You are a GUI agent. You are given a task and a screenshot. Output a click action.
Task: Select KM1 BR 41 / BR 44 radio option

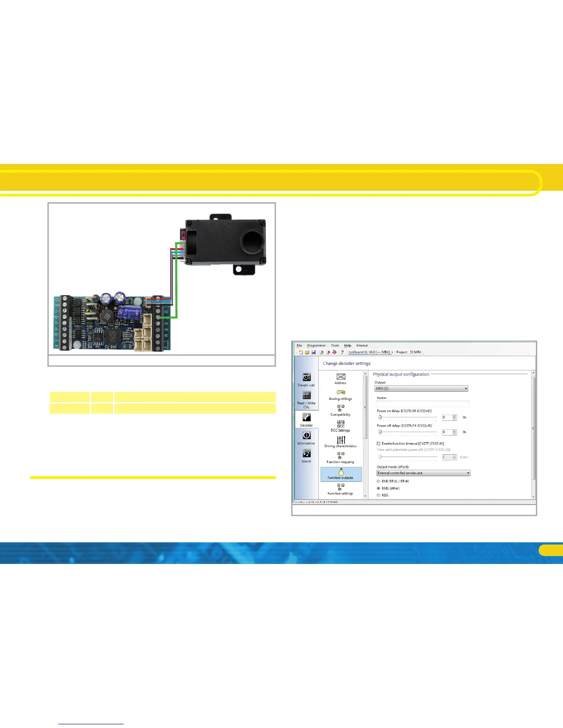(x=379, y=481)
